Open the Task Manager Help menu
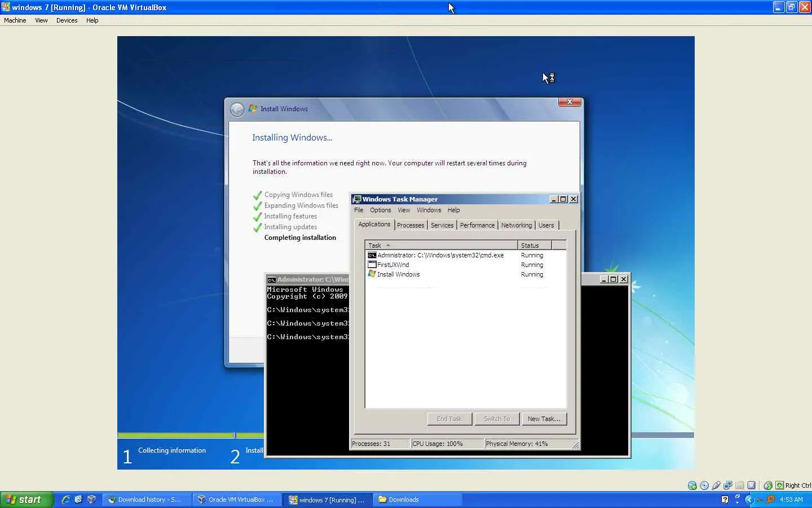The width and height of the screenshot is (812, 508). [x=453, y=210]
